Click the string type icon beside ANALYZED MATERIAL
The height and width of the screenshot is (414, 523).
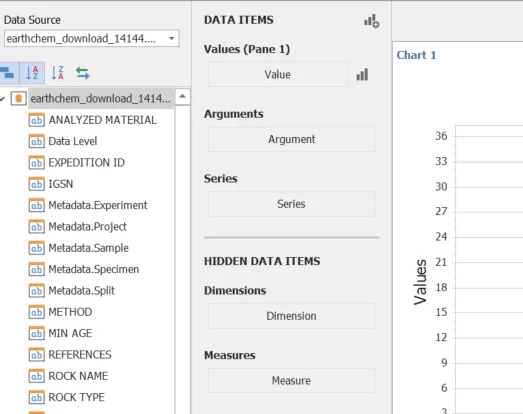point(36,120)
